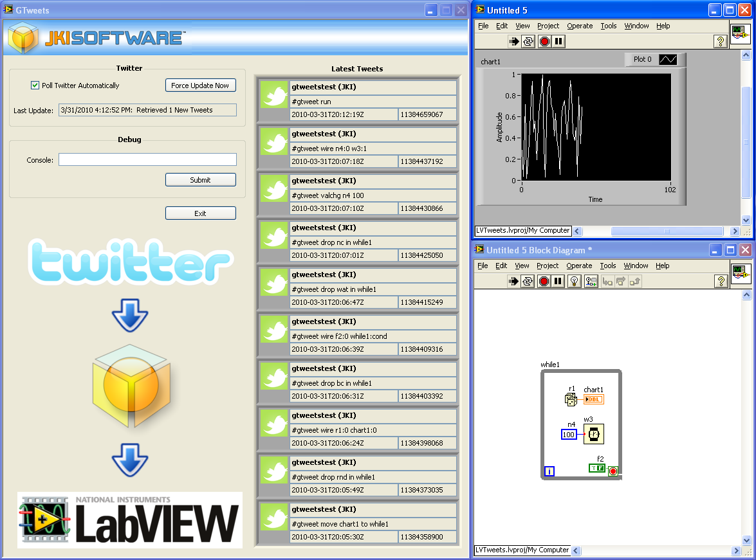
Task: Toggle the f2 boolean false constant
Action: 597,468
